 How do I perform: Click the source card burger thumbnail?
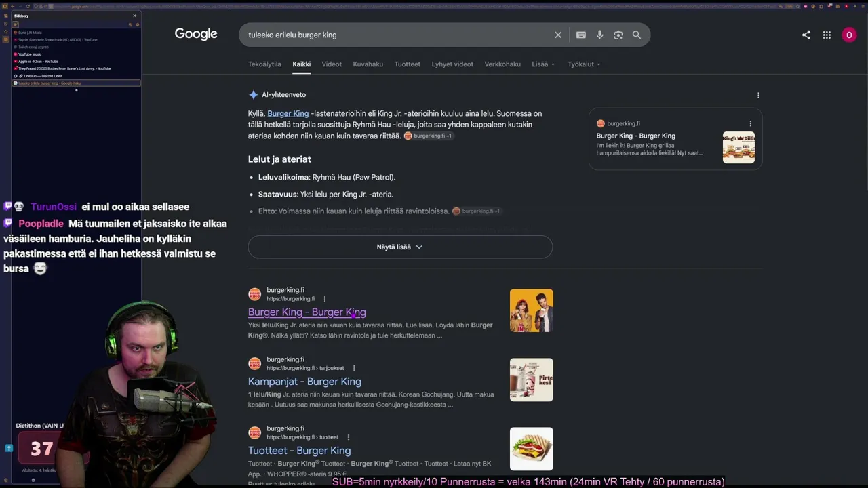tap(738, 147)
